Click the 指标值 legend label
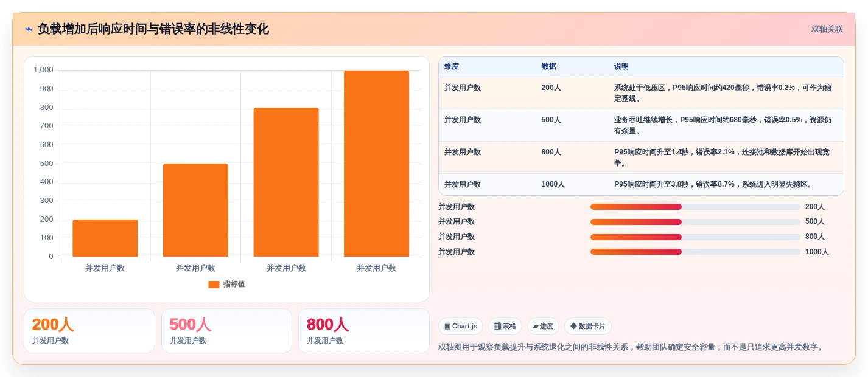Screen dimensions: 868x377 [234, 284]
